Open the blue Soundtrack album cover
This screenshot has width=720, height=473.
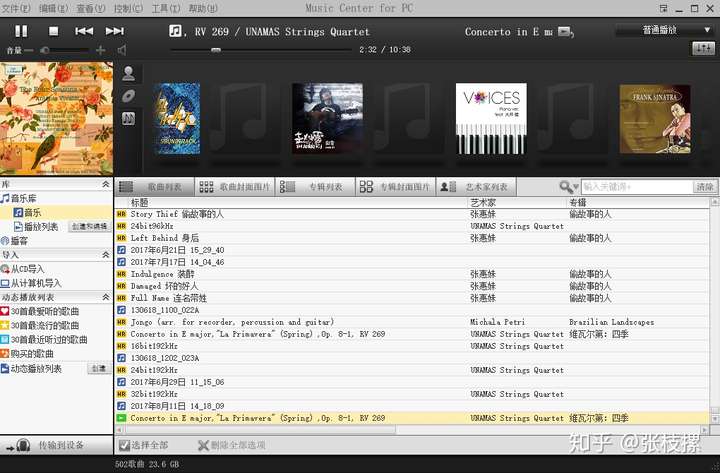coord(177,119)
